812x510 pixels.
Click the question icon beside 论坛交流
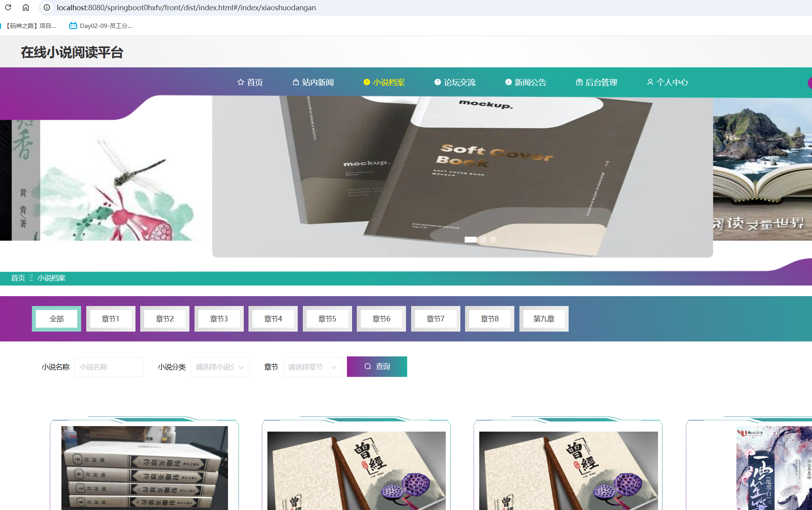pyautogui.click(x=438, y=82)
